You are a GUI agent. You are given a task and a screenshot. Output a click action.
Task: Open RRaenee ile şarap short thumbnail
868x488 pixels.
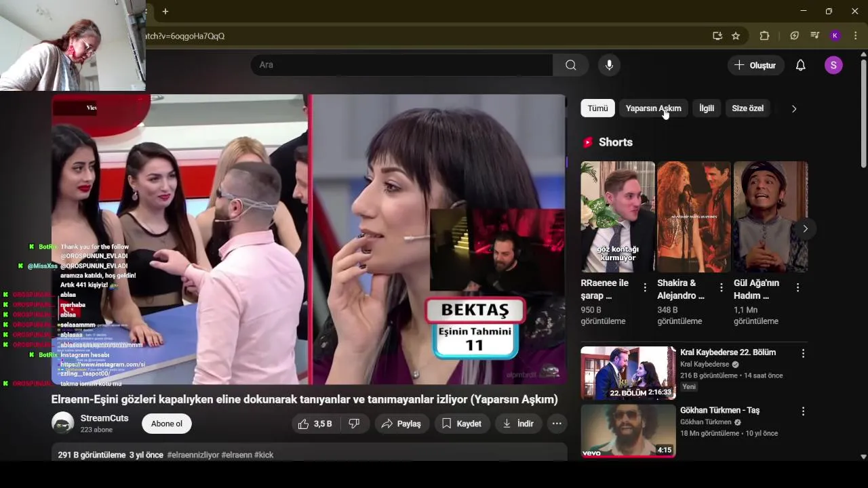click(x=618, y=217)
